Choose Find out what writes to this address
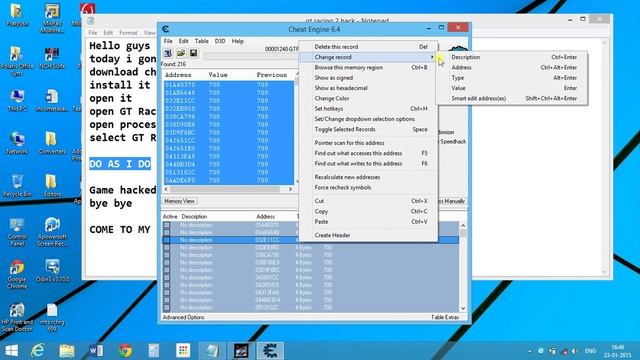Viewport: 640px width, 360px height. [x=368, y=163]
